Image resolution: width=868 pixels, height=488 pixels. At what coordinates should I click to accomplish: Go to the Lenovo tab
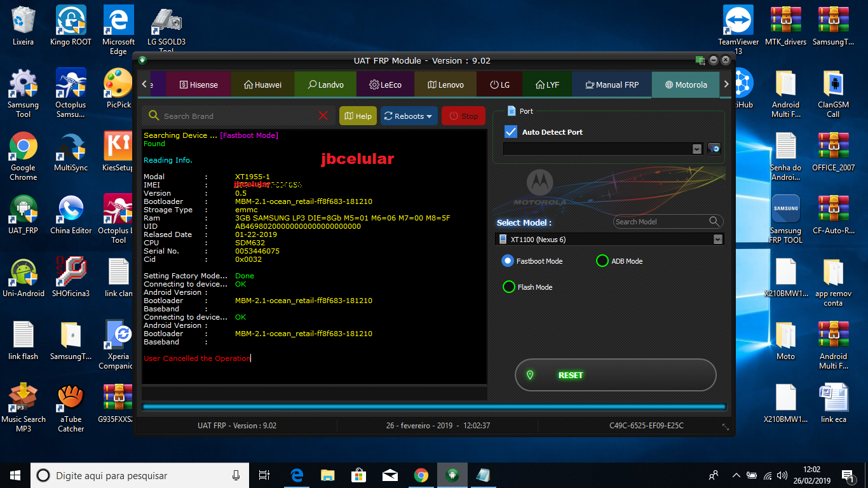click(x=445, y=85)
